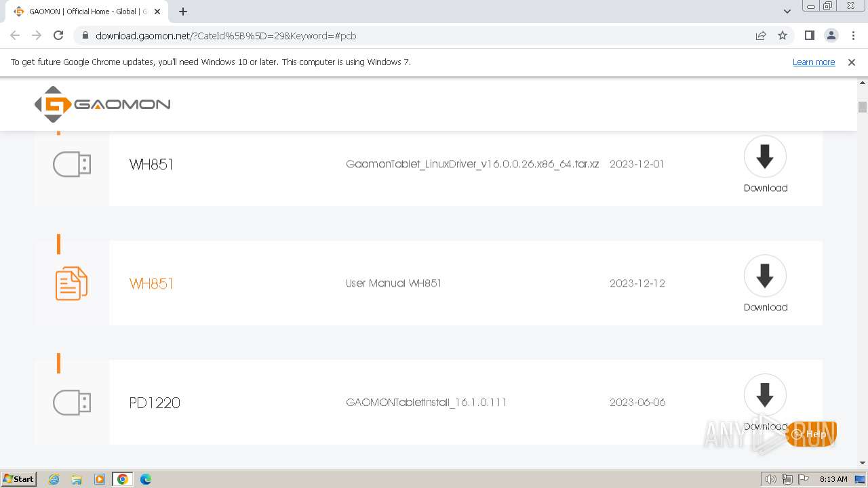Dismiss the Chrome update notification bar
The height and width of the screenshot is (488, 868).
[x=852, y=62]
